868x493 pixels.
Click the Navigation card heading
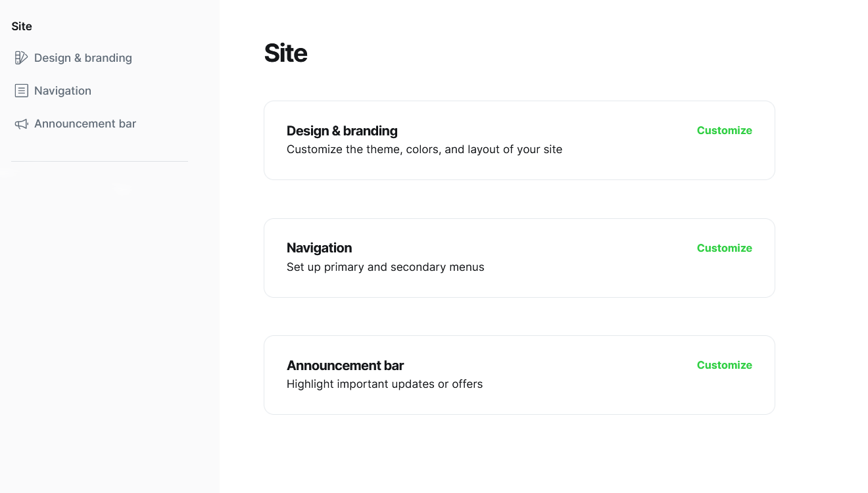319,248
